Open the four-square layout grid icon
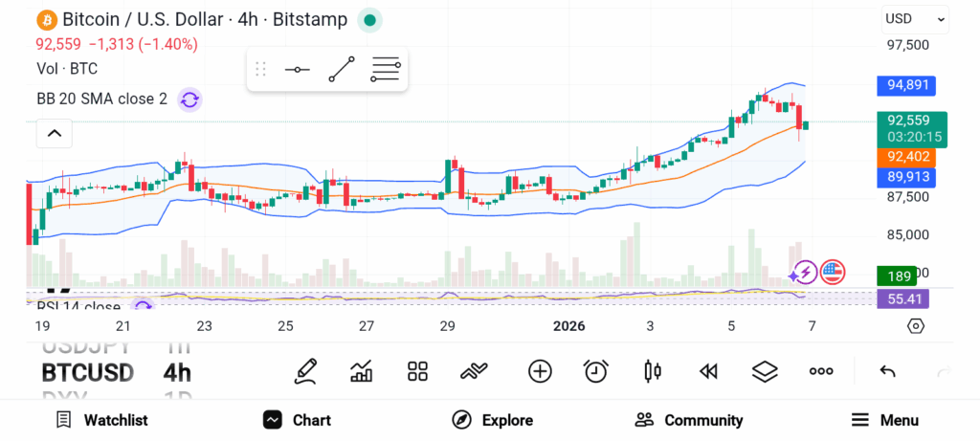 pyautogui.click(x=417, y=371)
